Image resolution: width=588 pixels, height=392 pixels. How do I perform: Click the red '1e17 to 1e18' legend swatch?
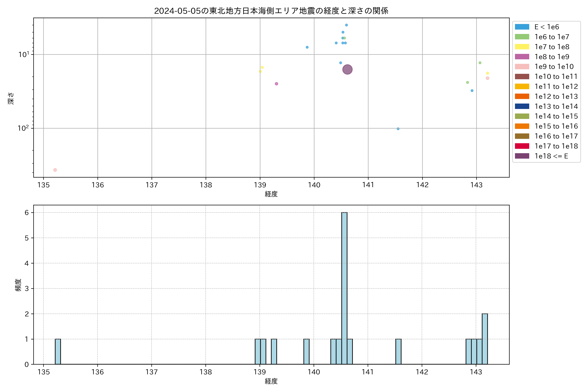[522, 146]
